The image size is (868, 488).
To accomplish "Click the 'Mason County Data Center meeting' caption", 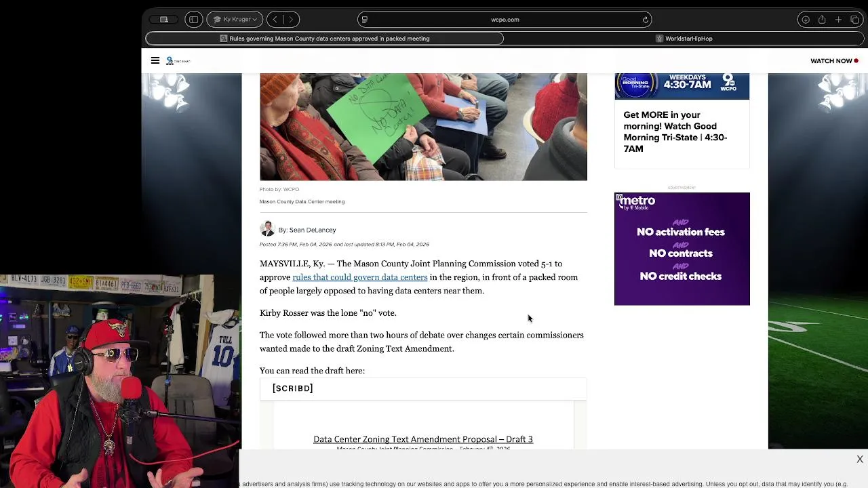I will tap(302, 201).
